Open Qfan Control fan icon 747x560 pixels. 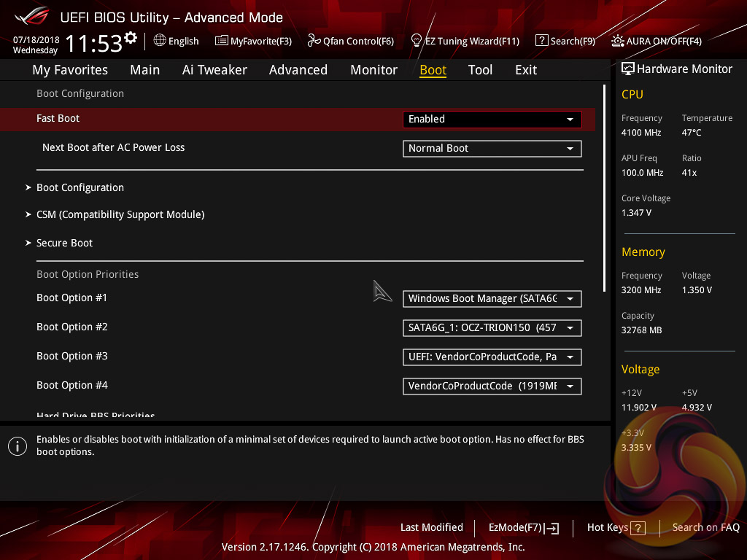click(x=314, y=41)
